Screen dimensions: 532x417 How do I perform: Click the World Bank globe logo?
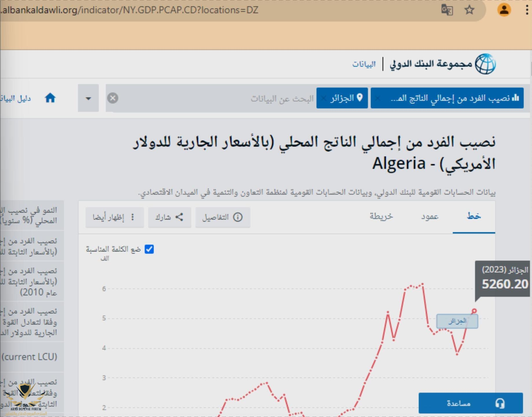click(x=485, y=64)
